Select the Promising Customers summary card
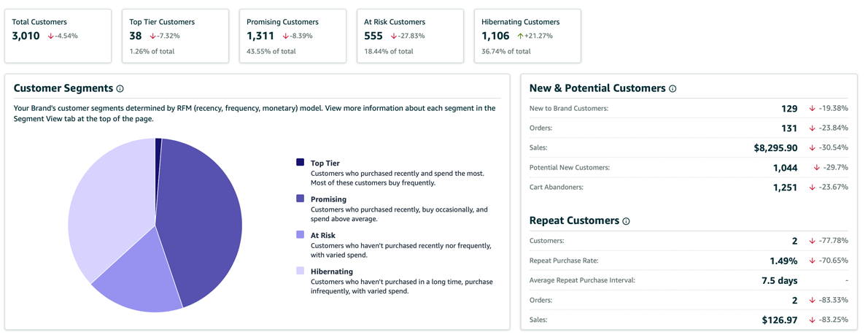Image resolution: width=868 pixels, height=335 pixels. (x=292, y=36)
